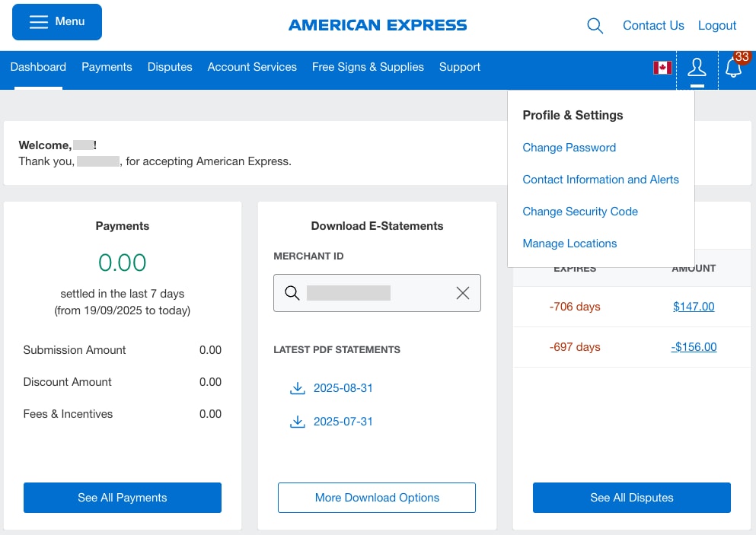Select the Canada flag language icon

pos(661,67)
